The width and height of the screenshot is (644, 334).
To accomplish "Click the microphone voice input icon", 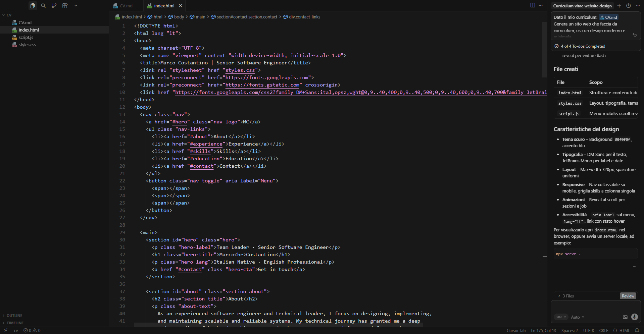I will tap(634, 317).
